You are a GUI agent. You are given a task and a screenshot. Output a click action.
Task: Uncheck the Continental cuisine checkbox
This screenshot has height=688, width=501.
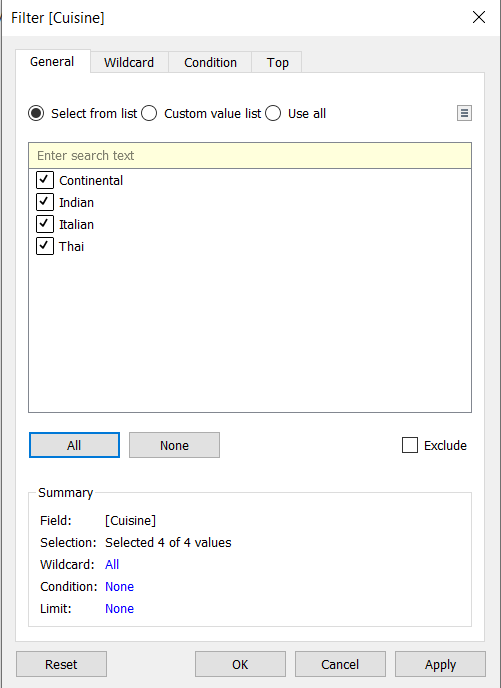[44, 180]
